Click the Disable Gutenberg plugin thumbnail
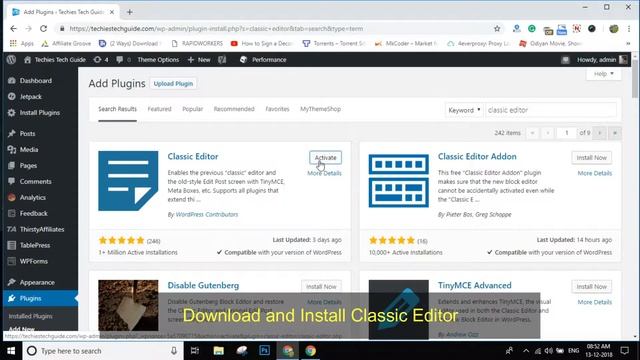Viewport: 640px width, 360px height. tap(128, 305)
